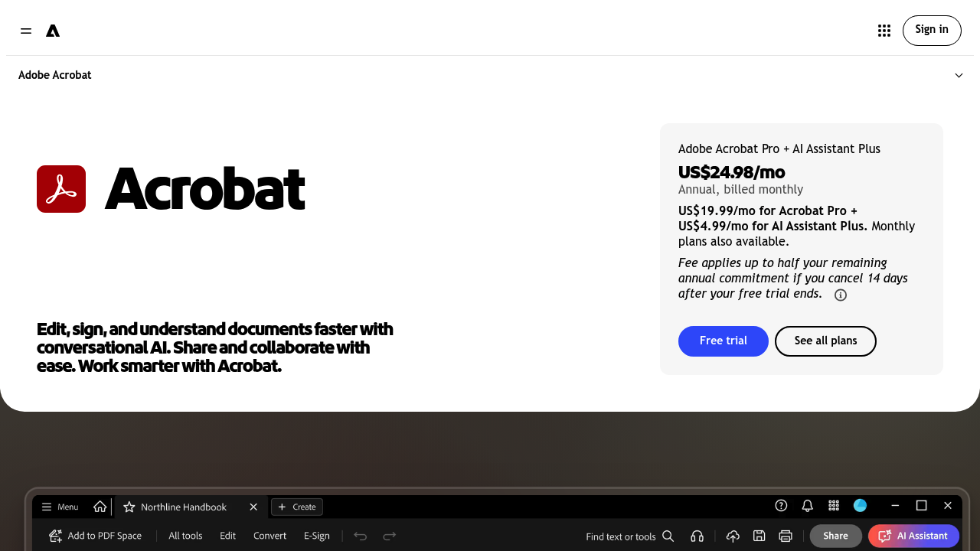
Task: Click the US$24.98/mo price text
Action: (x=732, y=172)
